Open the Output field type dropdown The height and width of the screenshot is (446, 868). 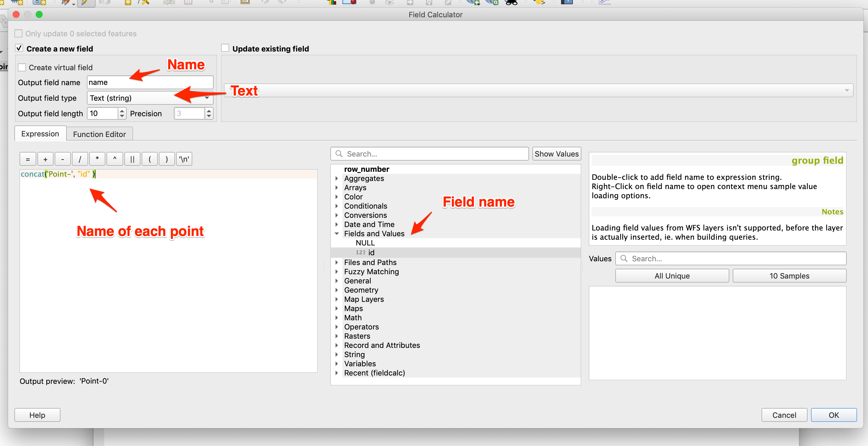point(150,98)
